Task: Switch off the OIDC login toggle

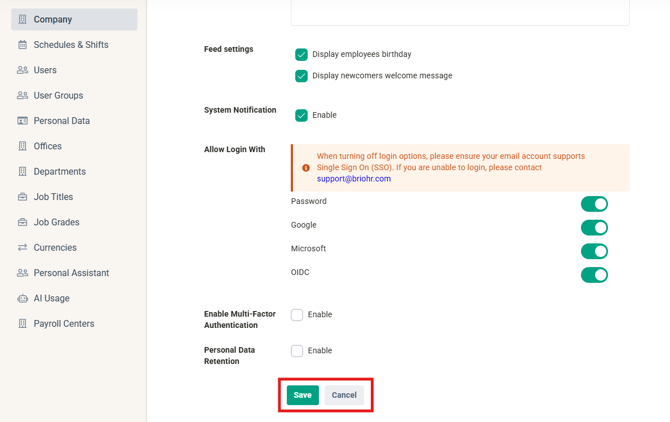Action: pos(594,275)
